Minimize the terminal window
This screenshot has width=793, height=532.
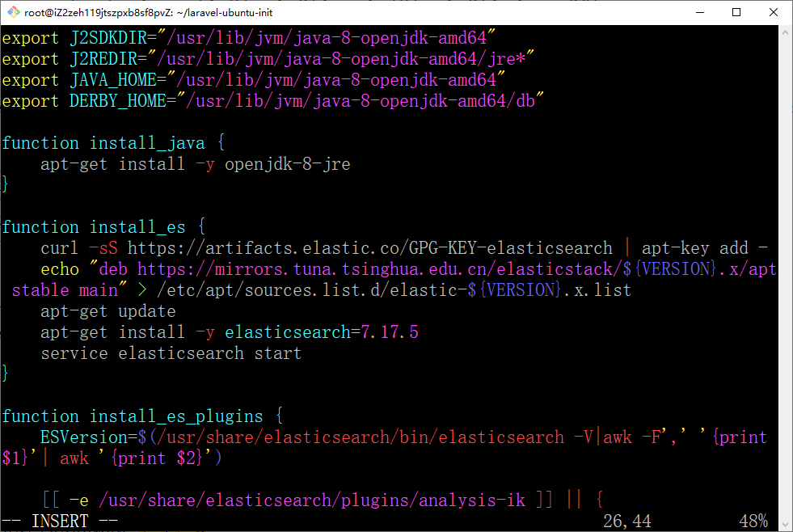coord(698,12)
